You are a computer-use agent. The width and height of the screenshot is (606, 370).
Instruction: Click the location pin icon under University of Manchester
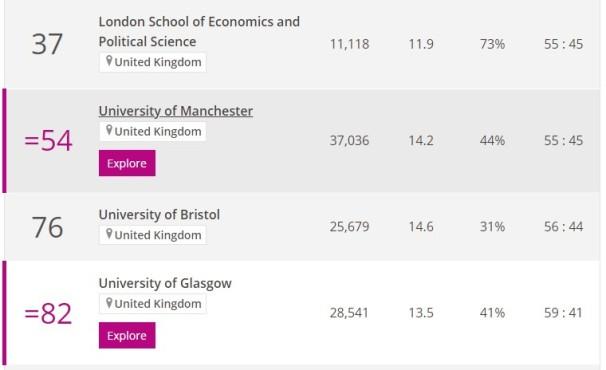click(x=109, y=131)
